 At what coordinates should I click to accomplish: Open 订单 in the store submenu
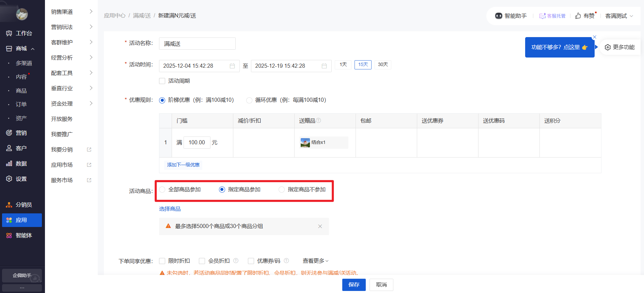tap(21, 104)
